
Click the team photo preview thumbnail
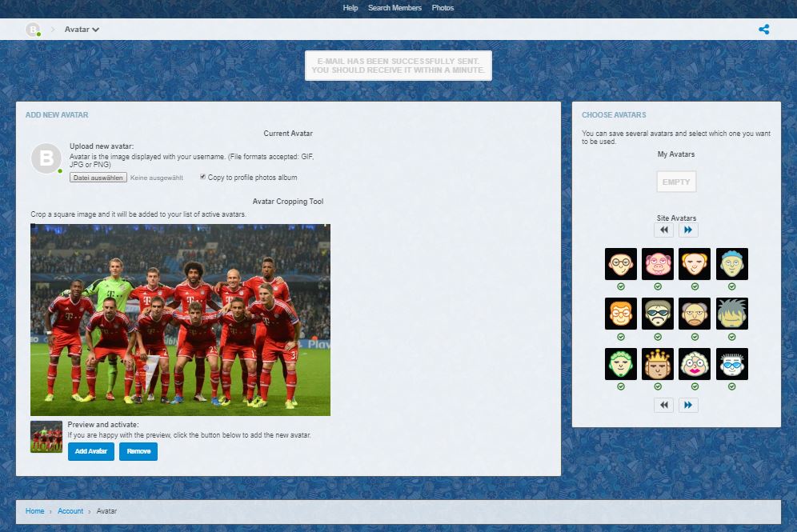[x=46, y=437]
